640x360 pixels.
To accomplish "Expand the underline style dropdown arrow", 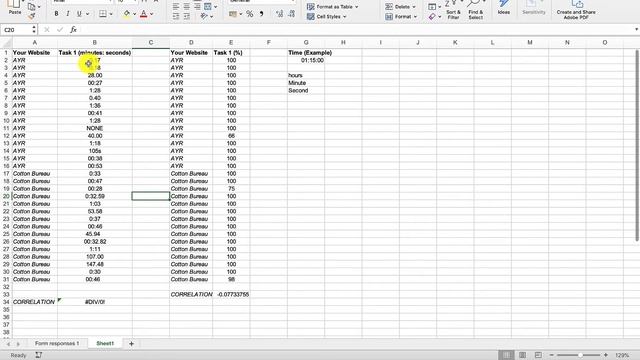I will pos(87,14).
